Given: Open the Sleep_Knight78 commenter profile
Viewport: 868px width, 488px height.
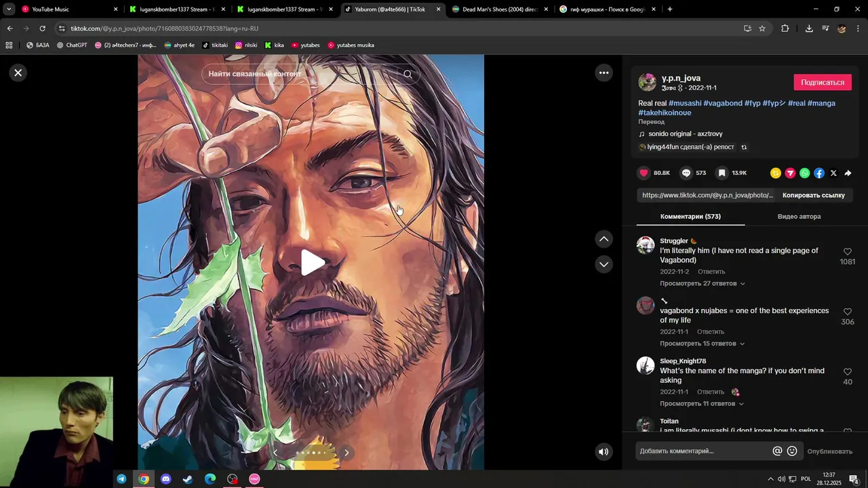Looking at the screenshot, I should (683, 361).
